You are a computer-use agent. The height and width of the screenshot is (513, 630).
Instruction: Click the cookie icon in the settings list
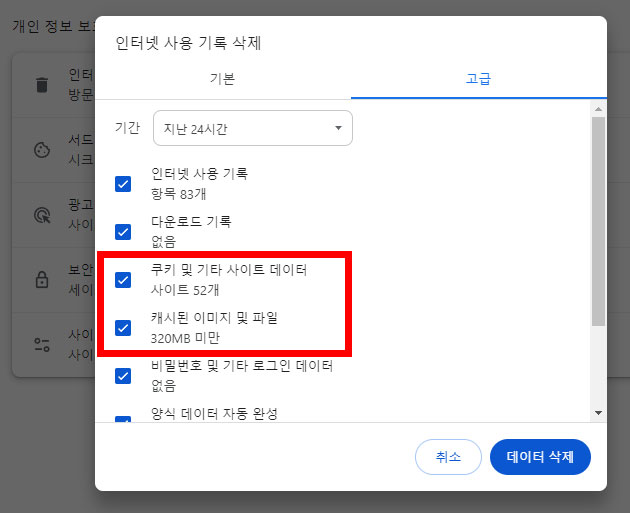pyautogui.click(x=41, y=150)
